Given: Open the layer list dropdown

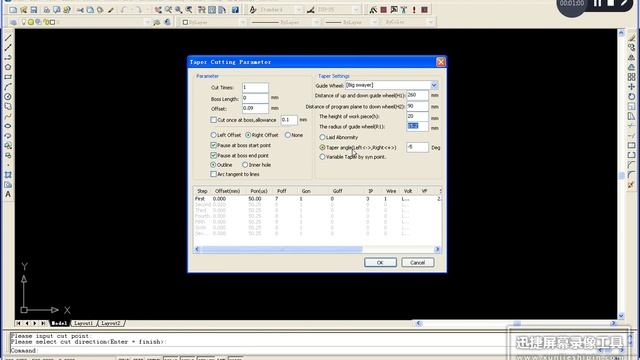Looking at the screenshot, I should (147, 22).
